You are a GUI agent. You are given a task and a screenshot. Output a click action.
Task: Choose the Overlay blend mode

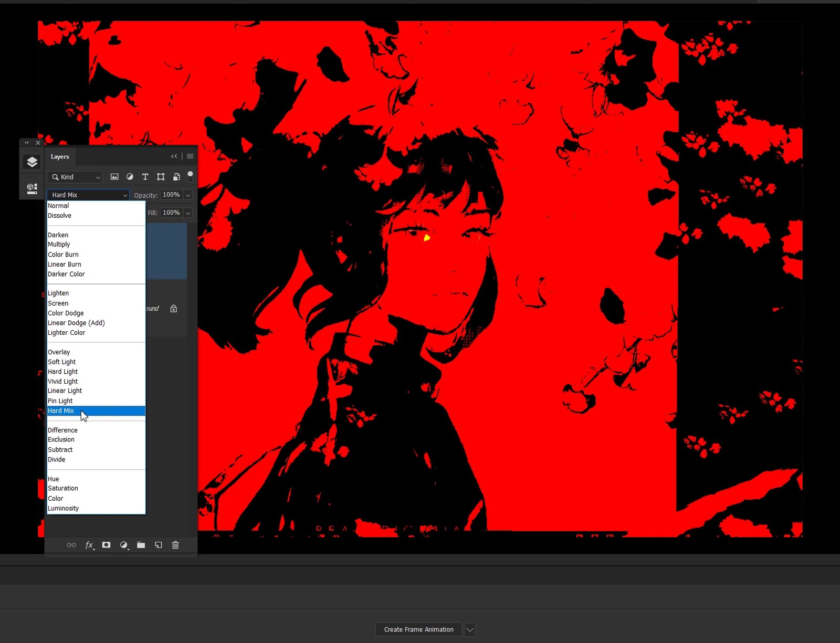(x=96, y=352)
